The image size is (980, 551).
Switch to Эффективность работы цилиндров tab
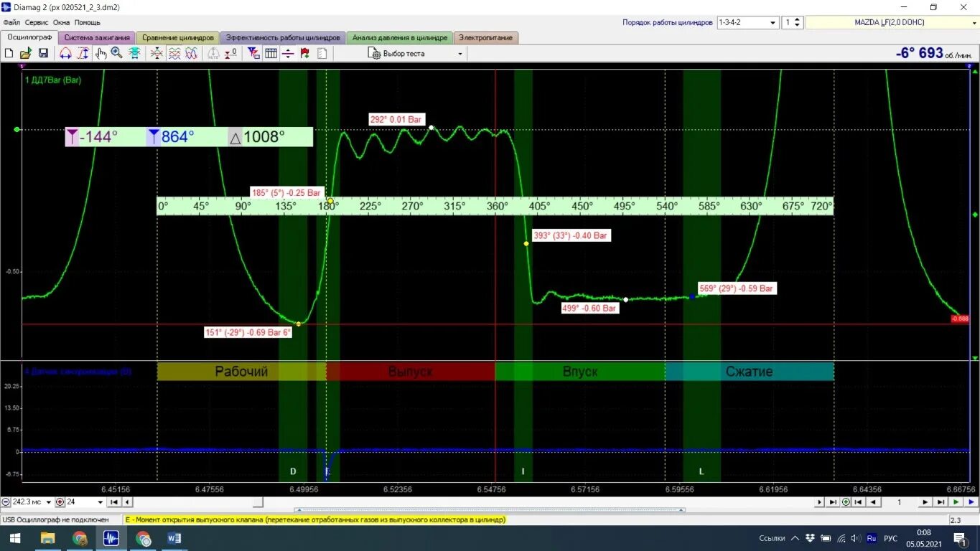(283, 37)
